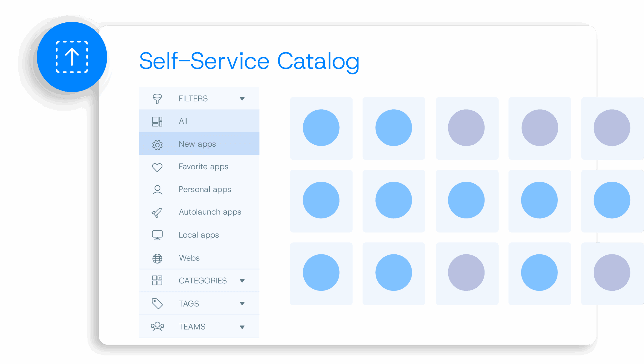Expand the TEAMS dropdown arrow
644x364 pixels.
tap(242, 327)
